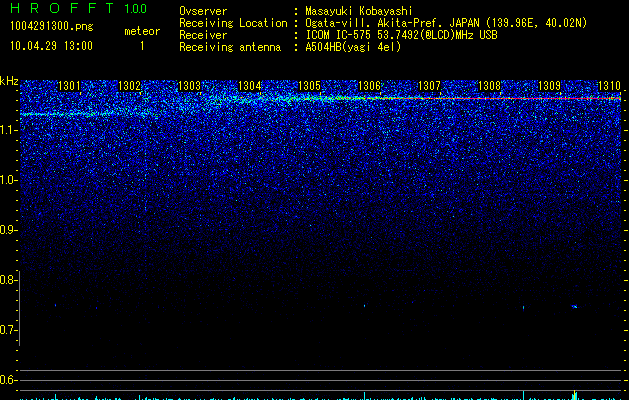Click the Ovserver label
The image size is (629, 400).
pos(203,11)
